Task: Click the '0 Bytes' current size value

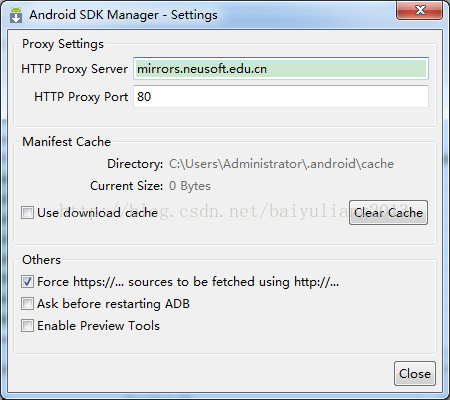Action: [x=190, y=186]
